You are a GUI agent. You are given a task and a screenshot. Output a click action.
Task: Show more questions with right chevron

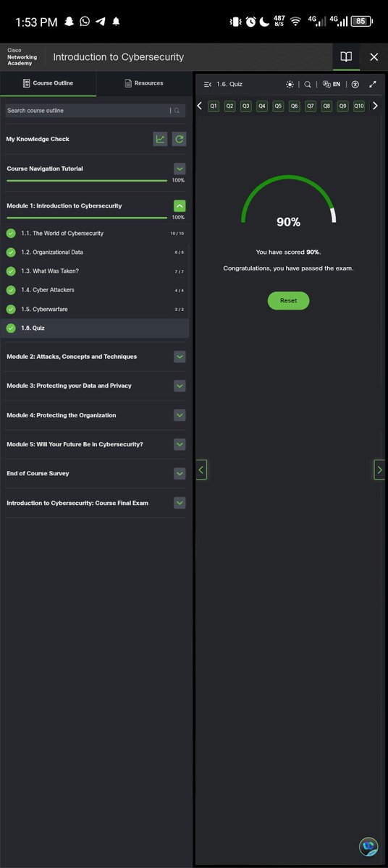[375, 106]
